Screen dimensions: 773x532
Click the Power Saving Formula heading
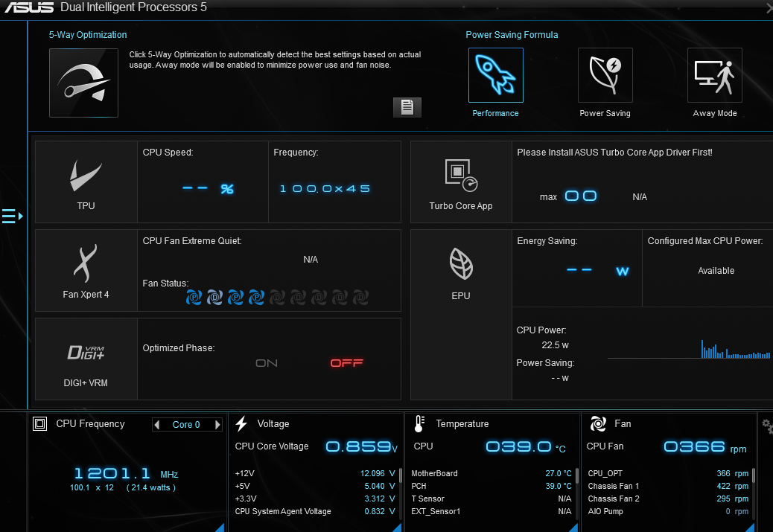pyautogui.click(x=512, y=35)
